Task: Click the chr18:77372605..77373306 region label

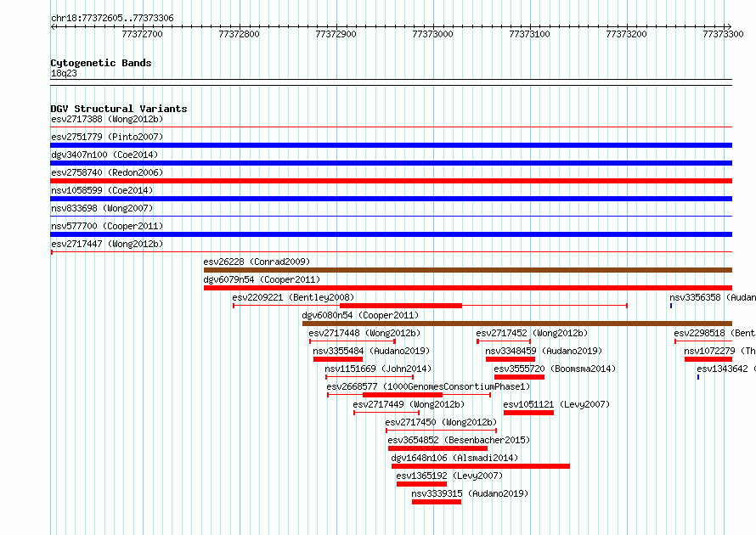Action: coord(112,18)
